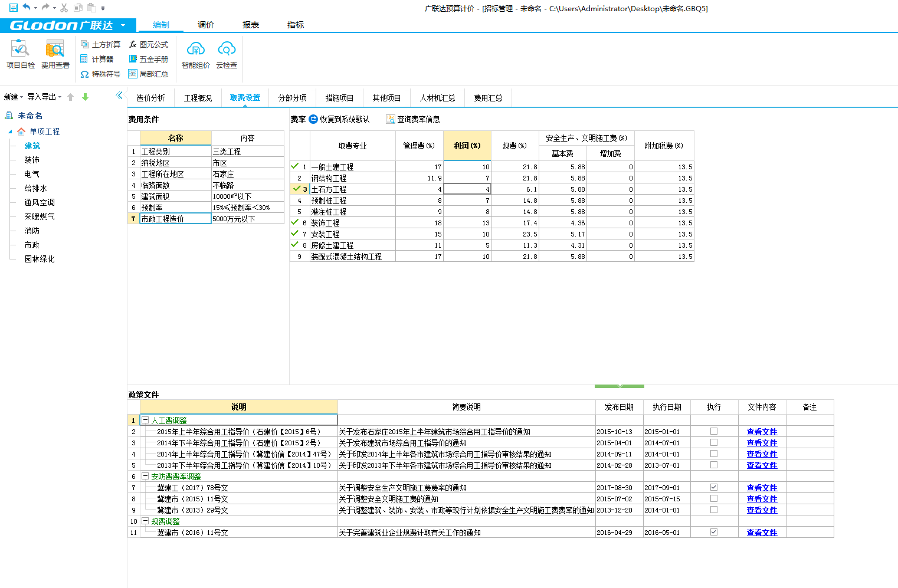Screen dimensions: 898x588
Task: Open 图元公式 formula tool
Action: click(x=149, y=44)
